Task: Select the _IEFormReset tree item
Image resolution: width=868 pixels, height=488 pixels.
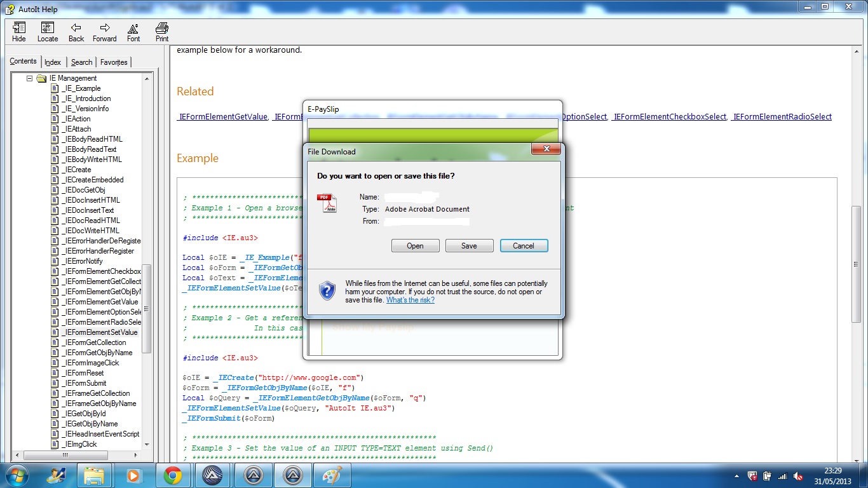Action: click(83, 373)
